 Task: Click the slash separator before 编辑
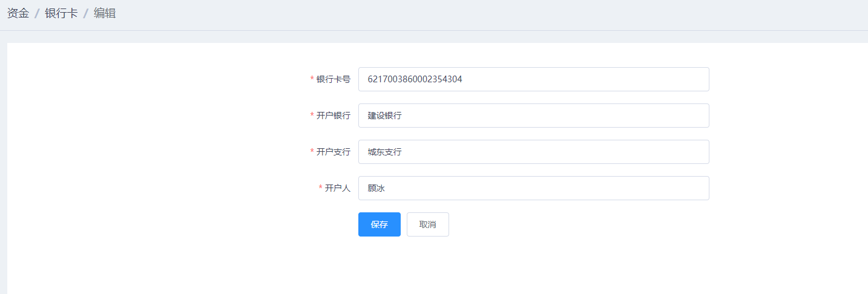pyautogui.click(x=86, y=13)
